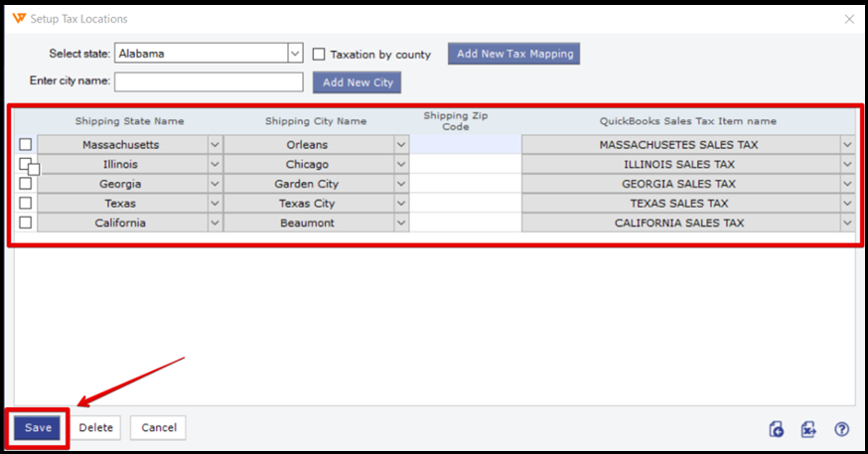This screenshot has height=454, width=868.
Task: Expand the Massachusetts state name dropdown
Action: pyautogui.click(x=215, y=144)
